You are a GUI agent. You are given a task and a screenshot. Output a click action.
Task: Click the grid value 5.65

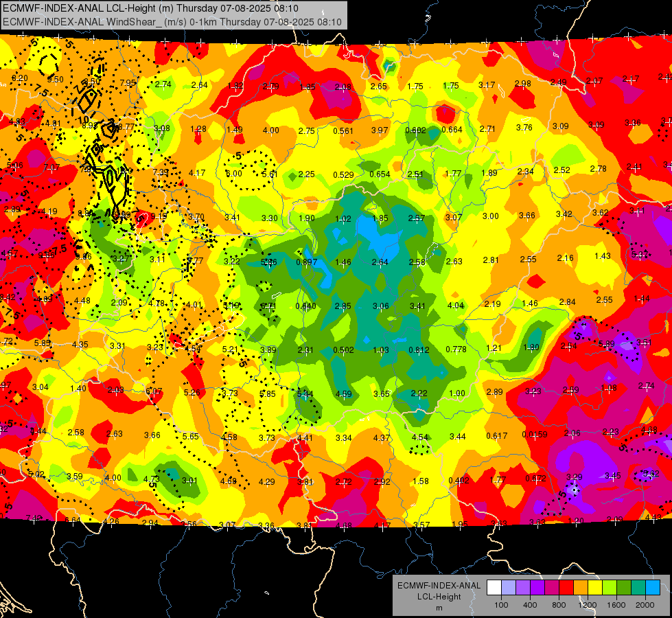(191, 437)
